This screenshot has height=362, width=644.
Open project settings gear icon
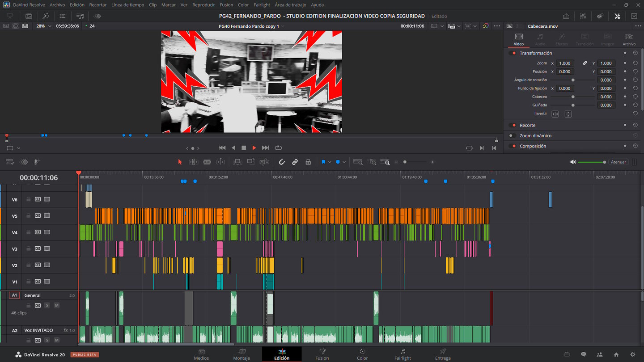pos(632,354)
